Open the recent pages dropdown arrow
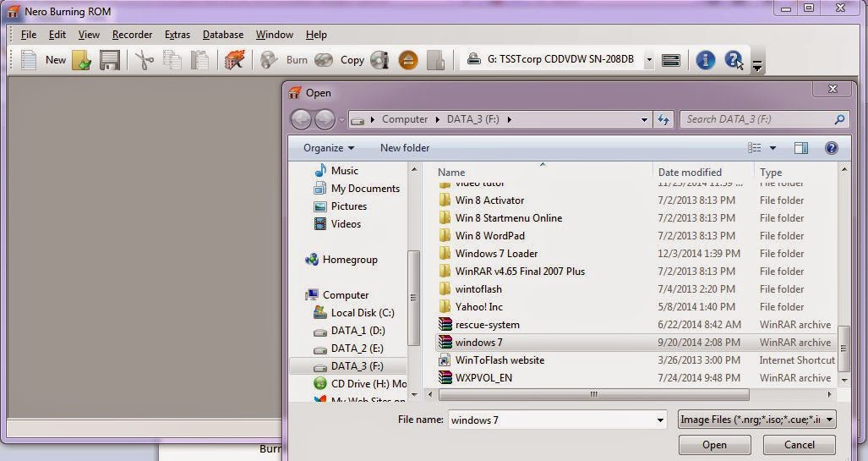Viewport: 868px width, 461px height. 342,119
